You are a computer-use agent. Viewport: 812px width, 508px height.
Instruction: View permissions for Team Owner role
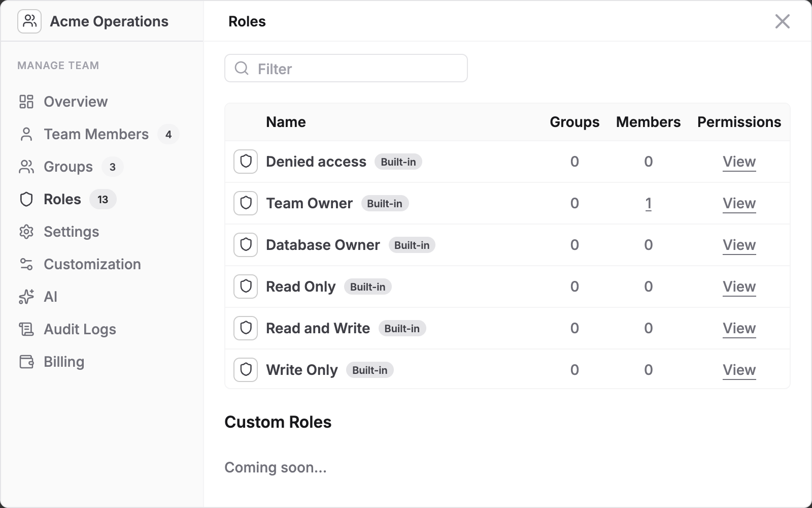(739, 203)
